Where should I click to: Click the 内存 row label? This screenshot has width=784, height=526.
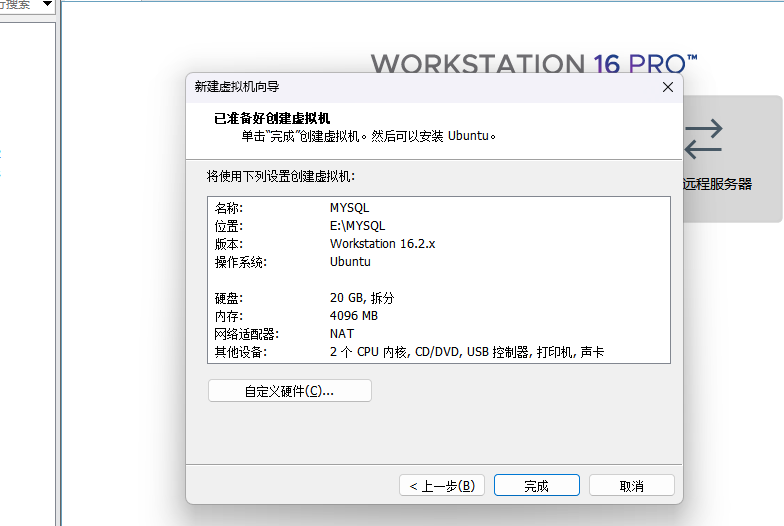(228, 316)
